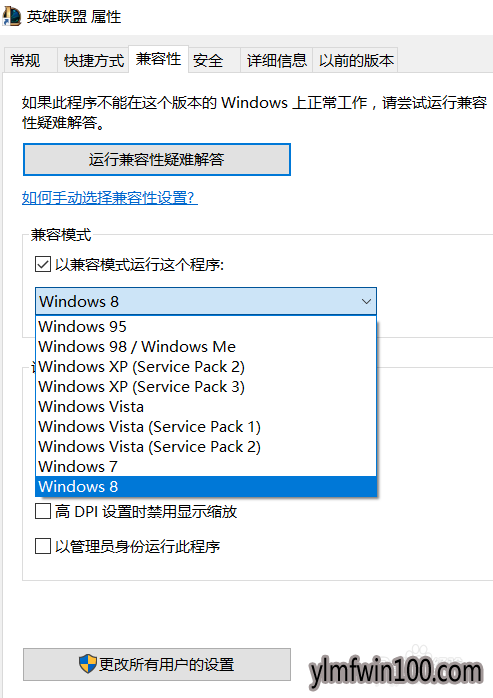Uncheck the run in compatibility mode checkbox
Image resolution: width=493 pixels, height=698 pixels.
43,264
